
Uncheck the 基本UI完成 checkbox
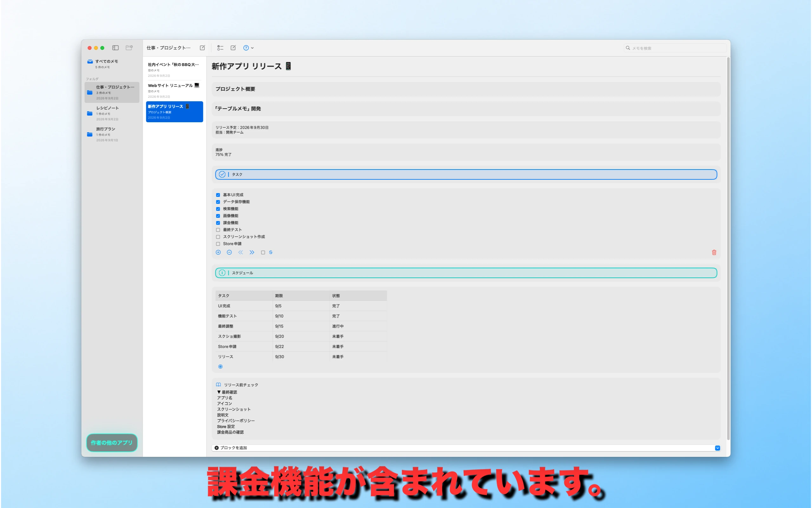tap(218, 195)
